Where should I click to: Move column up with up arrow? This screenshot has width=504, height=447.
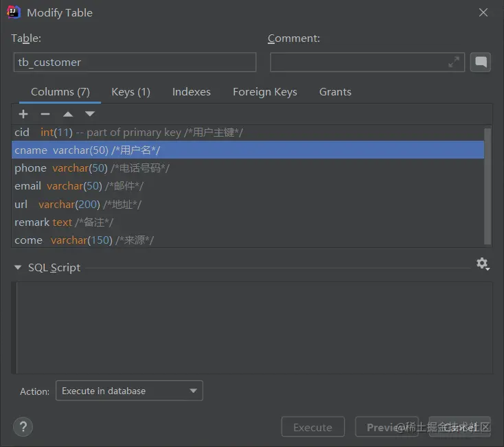coord(67,114)
